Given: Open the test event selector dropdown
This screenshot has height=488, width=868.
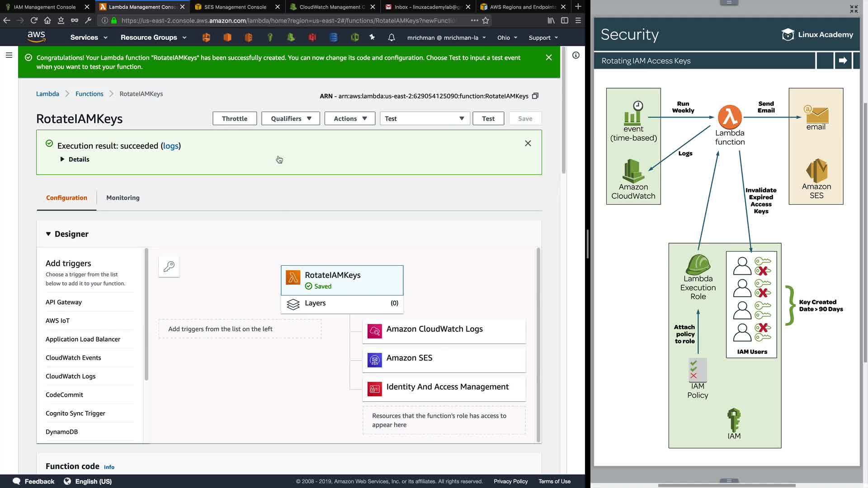Looking at the screenshot, I should pyautogui.click(x=425, y=118).
